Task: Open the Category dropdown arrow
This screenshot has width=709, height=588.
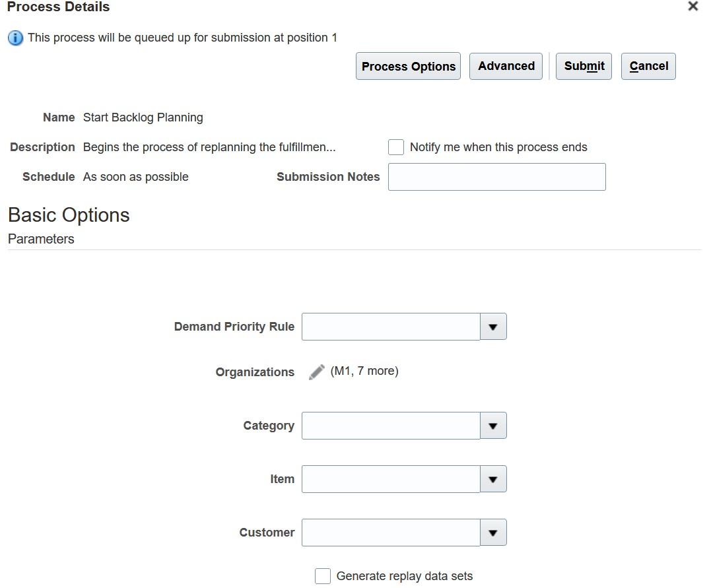Action: pos(493,426)
